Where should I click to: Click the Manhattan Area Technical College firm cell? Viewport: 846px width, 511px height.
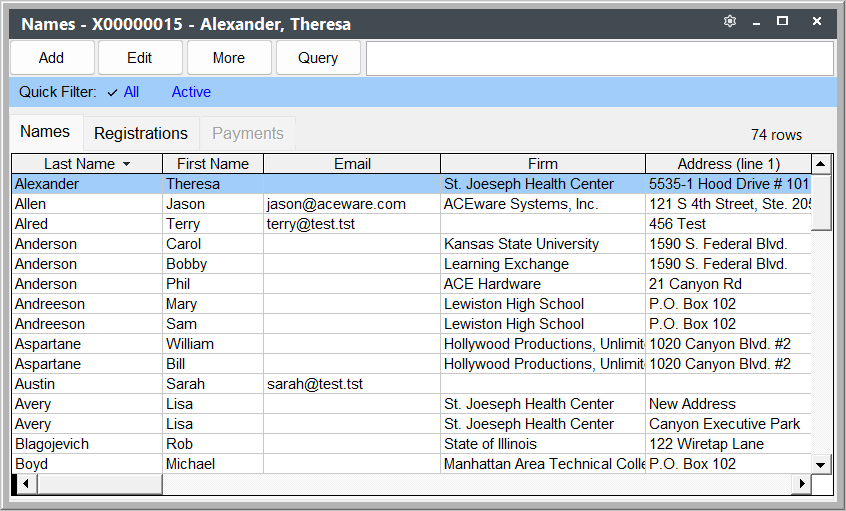[543, 464]
